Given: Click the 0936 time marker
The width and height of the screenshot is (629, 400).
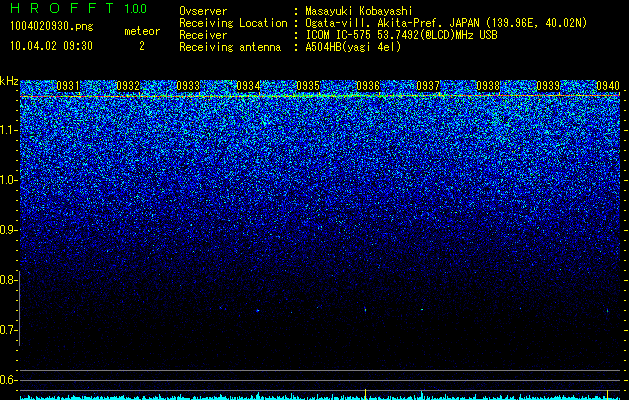Looking at the screenshot, I should coord(368,86).
